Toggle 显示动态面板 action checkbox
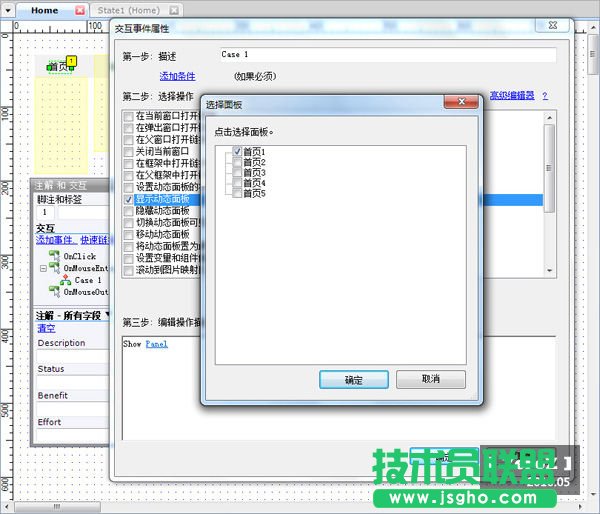The image size is (600, 514). click(129, 199)
